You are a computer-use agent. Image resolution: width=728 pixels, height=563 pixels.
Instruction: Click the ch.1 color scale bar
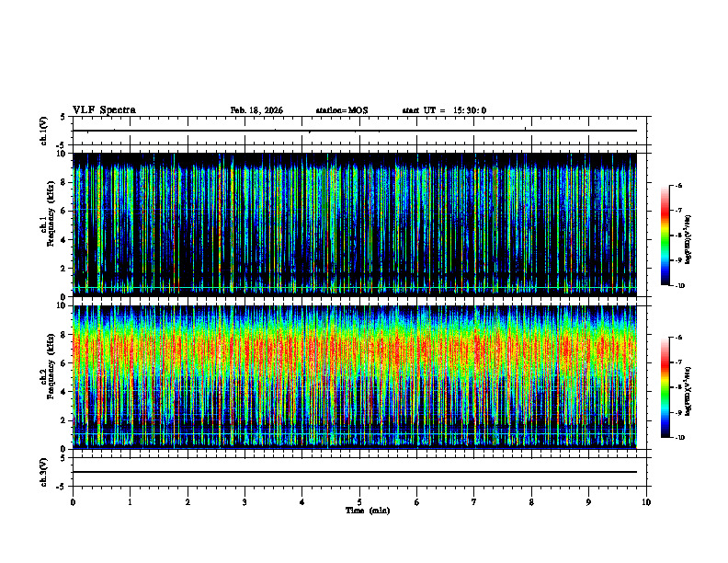click(x=665, y=236)
